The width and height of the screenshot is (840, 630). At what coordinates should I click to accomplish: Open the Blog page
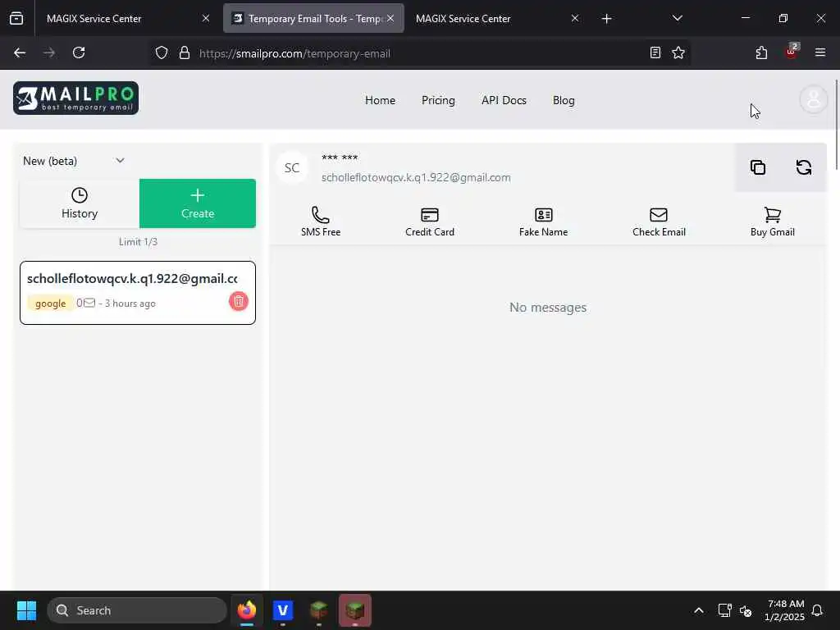click(x=564, y=100)
